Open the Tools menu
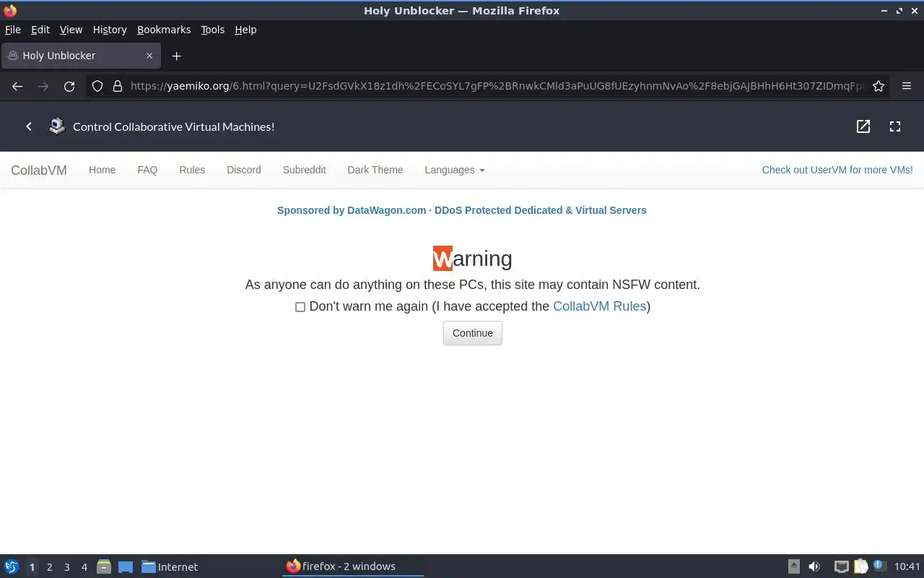The width and height of the screenshot is (924, 578). (212, 30)
